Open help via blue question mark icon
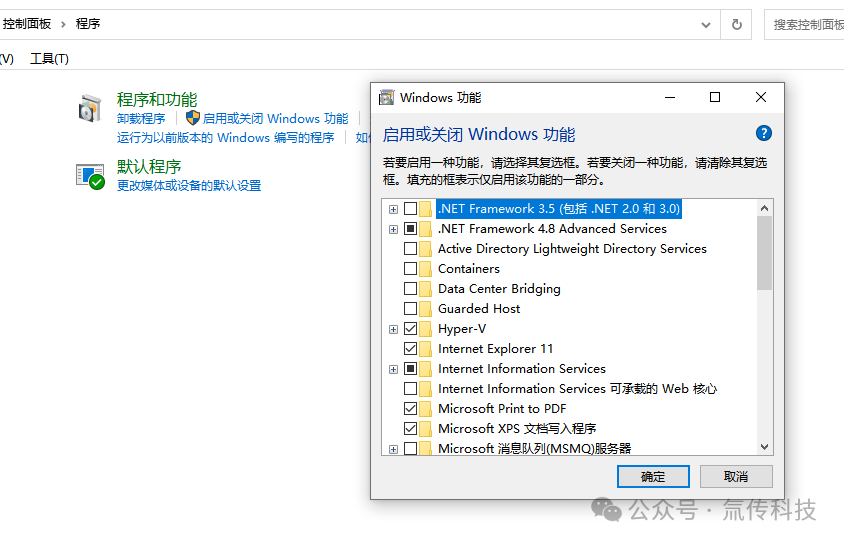 (763, 133)
